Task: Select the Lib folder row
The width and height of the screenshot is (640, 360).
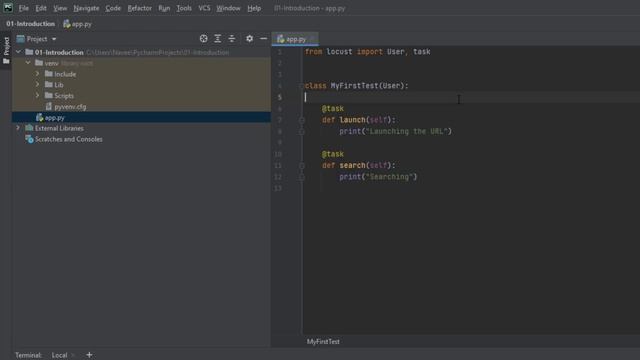Action: pos(141,84)
